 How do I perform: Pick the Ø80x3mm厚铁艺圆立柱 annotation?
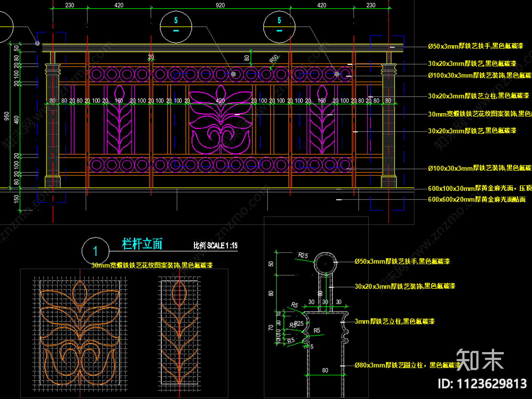pyautogui.click(x=407, y=365)
